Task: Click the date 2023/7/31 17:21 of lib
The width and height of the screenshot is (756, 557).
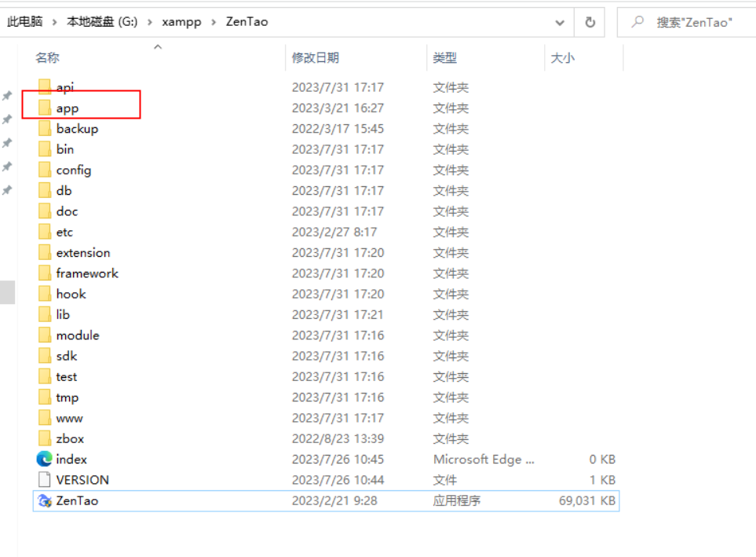Action: pyautogui.click(x=338, y=315)
